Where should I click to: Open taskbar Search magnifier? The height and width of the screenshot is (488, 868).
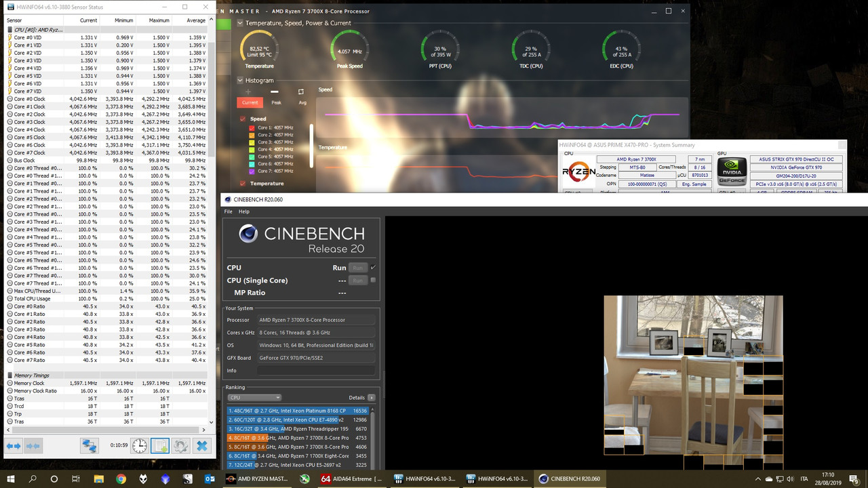[x=33, y=479]
